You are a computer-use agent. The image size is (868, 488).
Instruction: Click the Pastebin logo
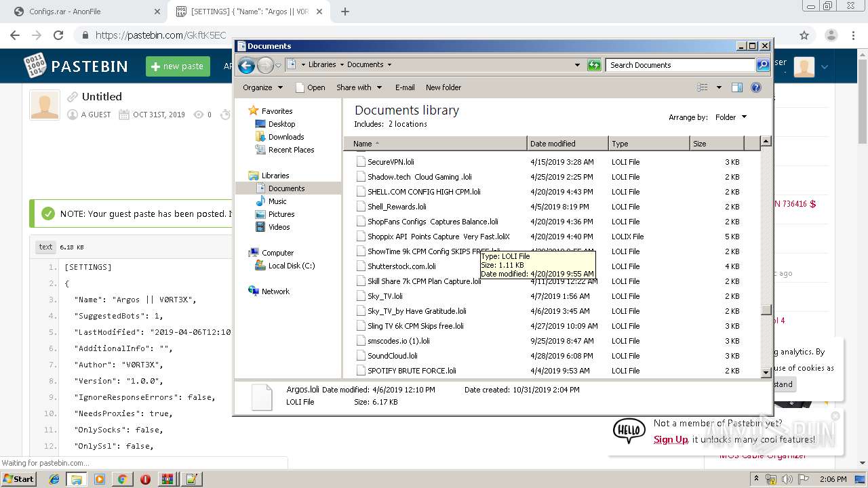(76, 66)
